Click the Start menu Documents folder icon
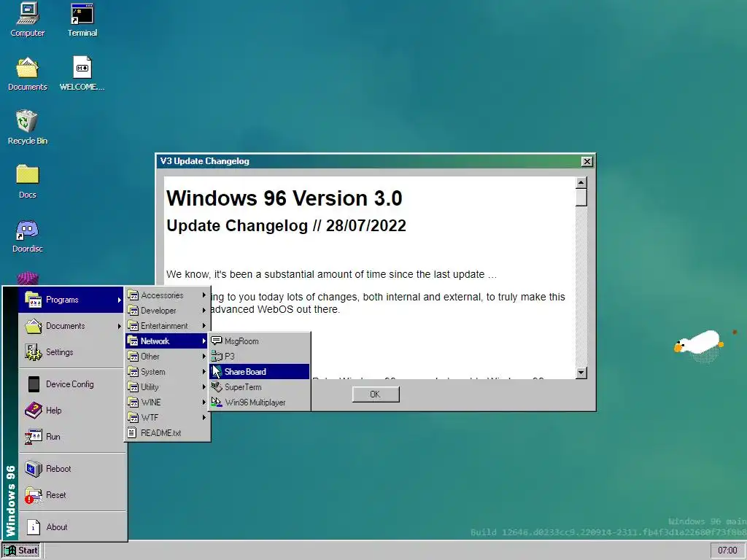Image resolution: width=747 pixels, height=560 pixels. click(x=33, y=326)
